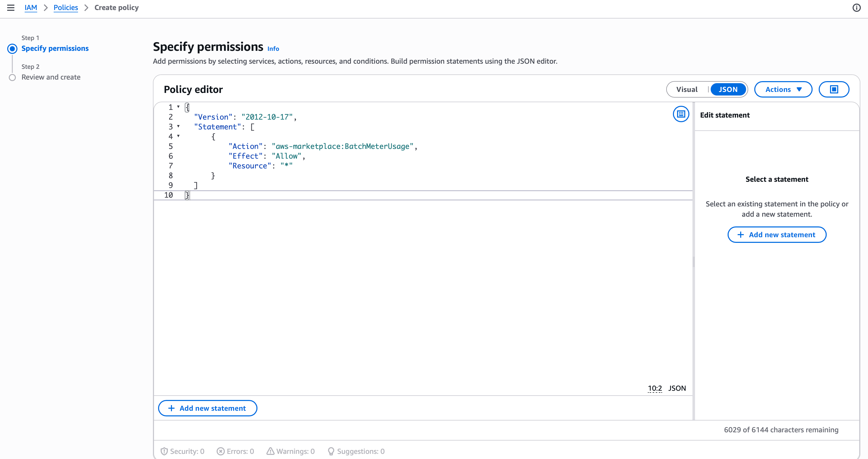The image size is (868, 459).
Task: Click the characters remaining counter text
Action: (x=781, y=430)
